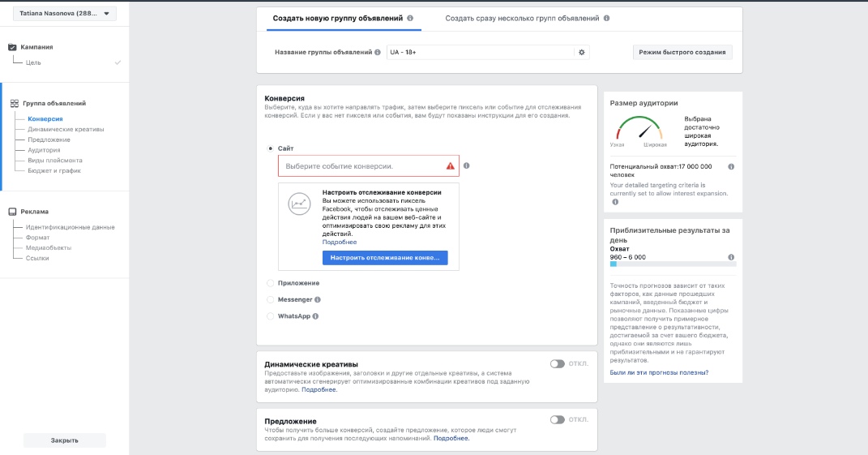Open Виды плейсмента in the sidebar

55,160
